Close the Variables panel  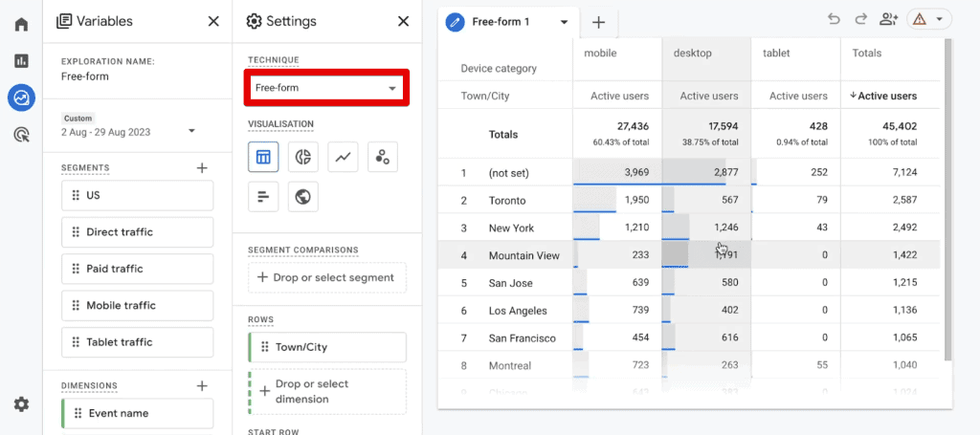click(x=213, y=21)
